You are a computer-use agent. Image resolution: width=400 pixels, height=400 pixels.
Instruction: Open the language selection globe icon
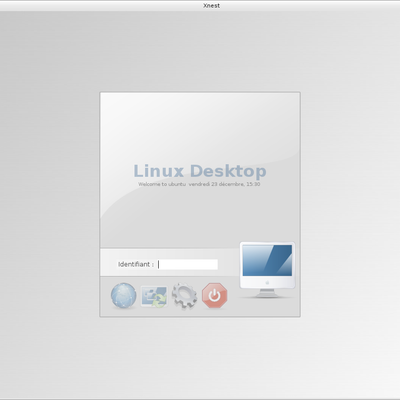click(124, 295)
